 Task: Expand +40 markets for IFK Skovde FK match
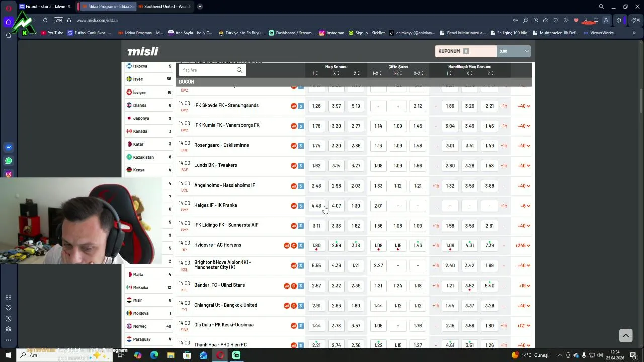coord(524,106)
